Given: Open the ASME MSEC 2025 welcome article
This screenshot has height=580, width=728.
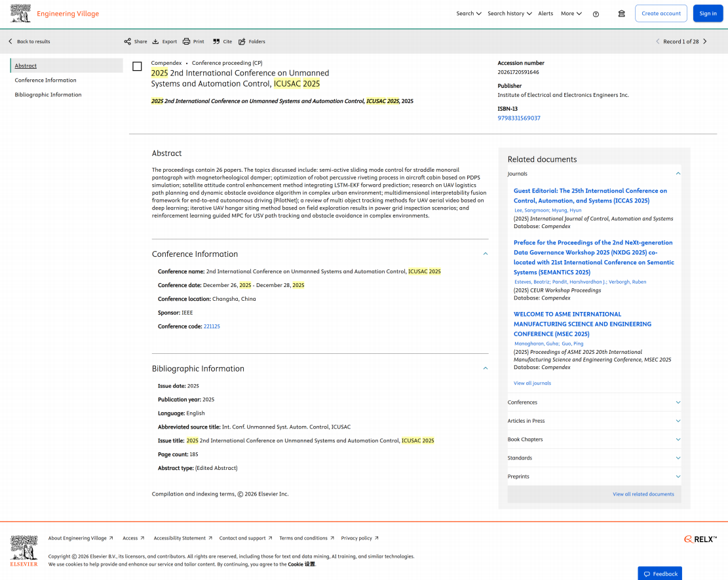Looking at the screenshot, I should coord(583,324).
